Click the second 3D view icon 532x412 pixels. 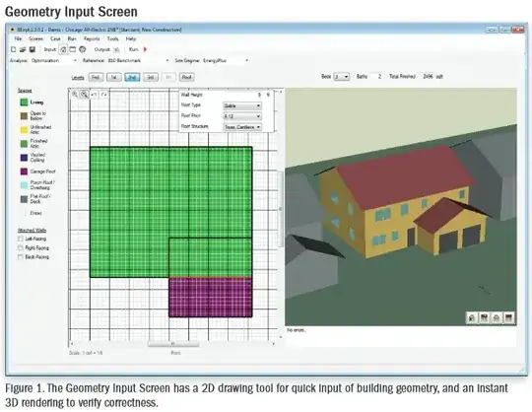(484, 317)
